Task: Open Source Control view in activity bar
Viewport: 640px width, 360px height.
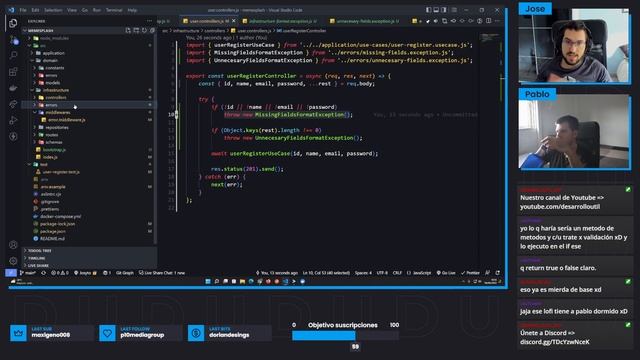Action: 13,40
